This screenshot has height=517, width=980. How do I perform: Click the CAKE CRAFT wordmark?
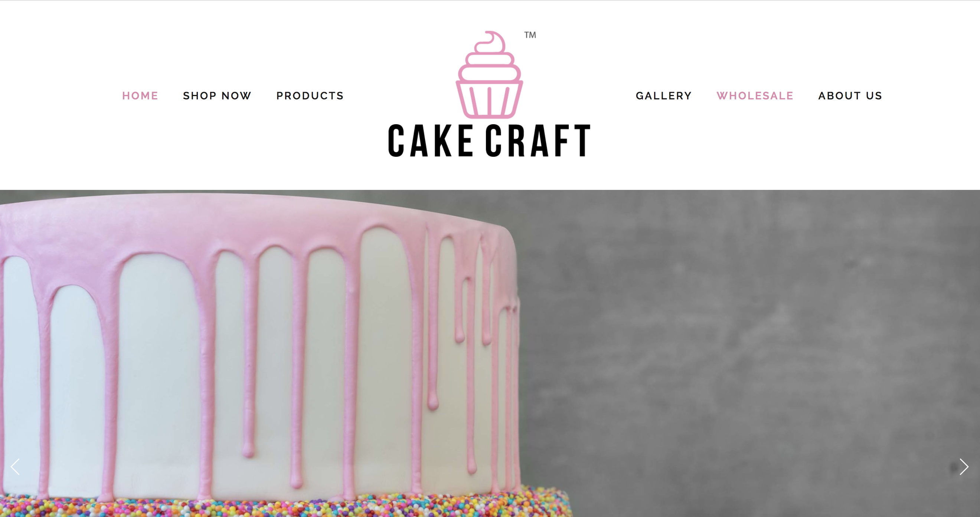tap(489, 141)
